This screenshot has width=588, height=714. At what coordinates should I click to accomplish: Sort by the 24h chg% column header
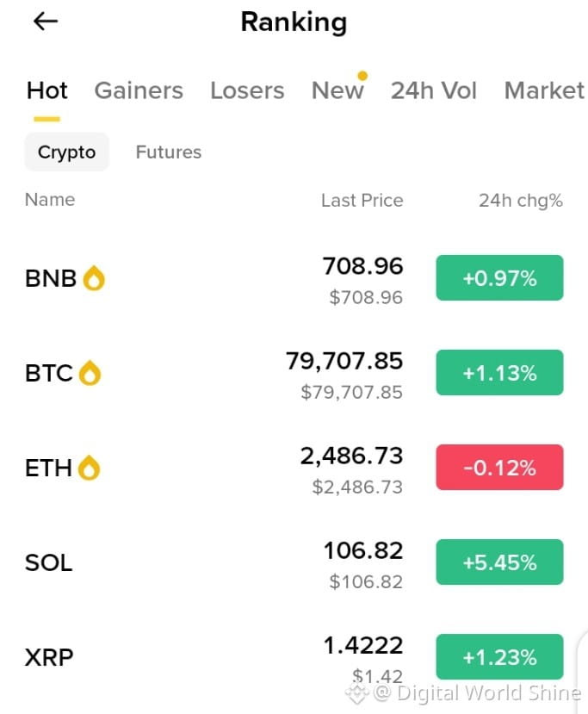pyautogui.click(x=521, y=201)
